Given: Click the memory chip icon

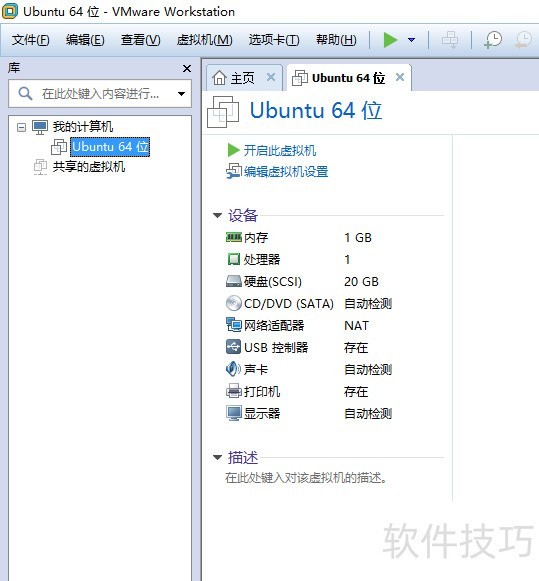Looking at the screenshot, I should pyautogui.click(x=234, y=237).
